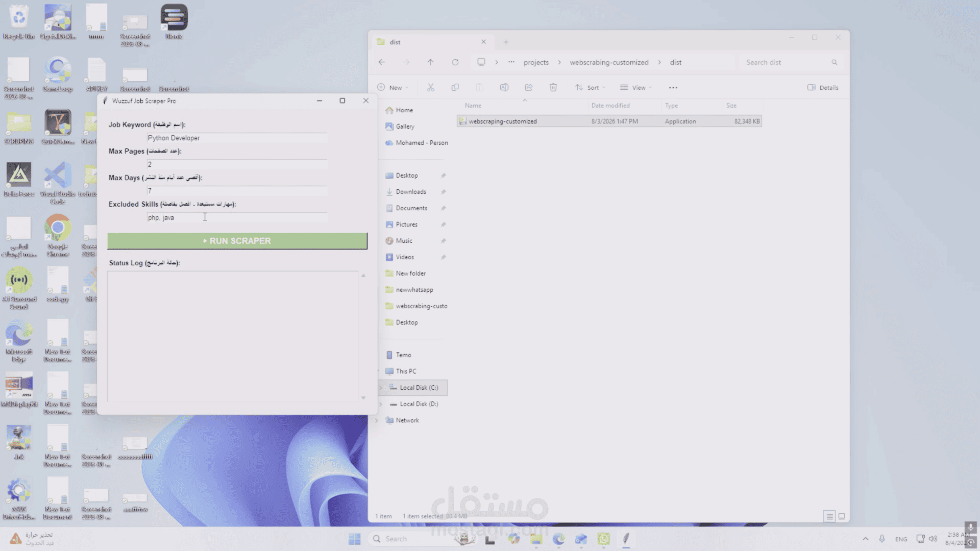Click the Delete trash icon in toolbar
The image size is (980, 551).
pos(553,88)
